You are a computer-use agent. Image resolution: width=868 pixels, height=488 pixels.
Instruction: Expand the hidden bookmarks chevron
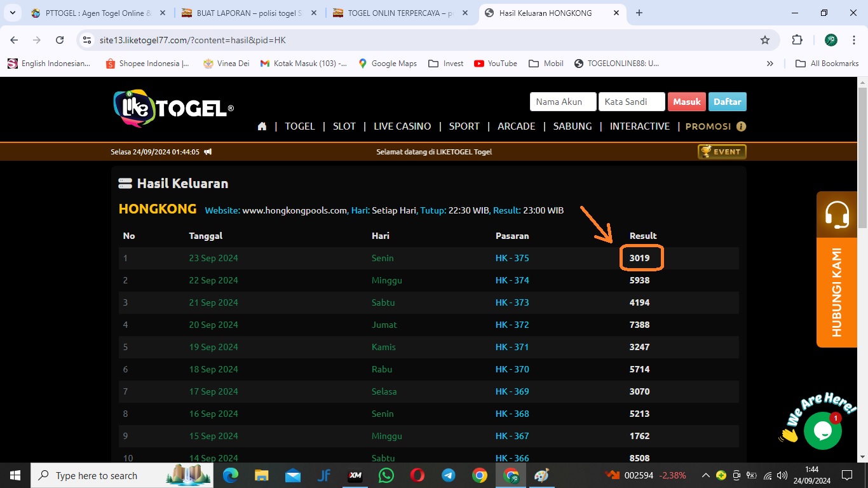[x=770, y=64]
